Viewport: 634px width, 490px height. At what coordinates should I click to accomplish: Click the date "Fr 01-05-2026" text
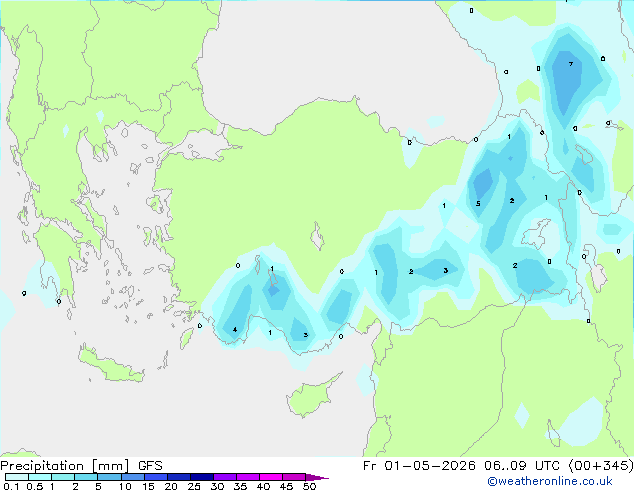point(419,466)
